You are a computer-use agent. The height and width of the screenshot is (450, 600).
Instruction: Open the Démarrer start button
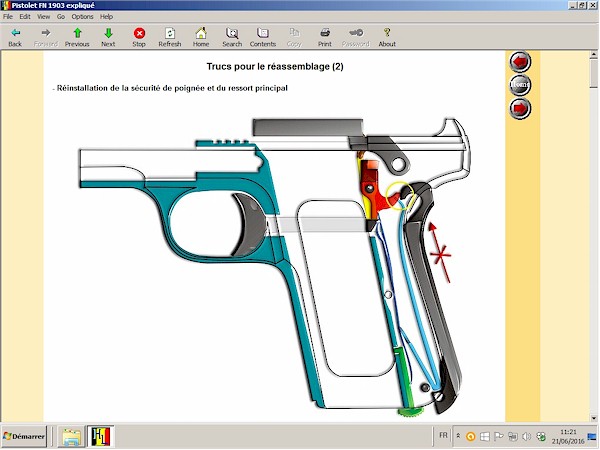(x=24, y=436)
